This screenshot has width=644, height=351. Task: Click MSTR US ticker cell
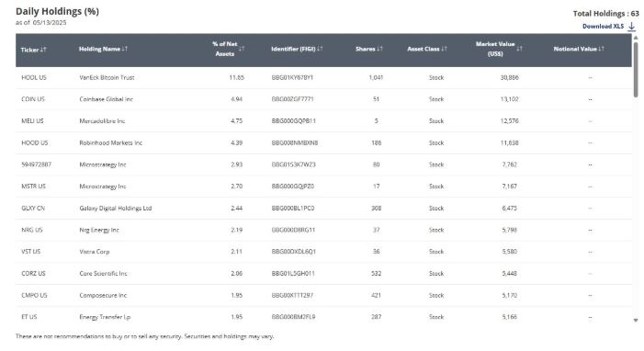point(33,187)
